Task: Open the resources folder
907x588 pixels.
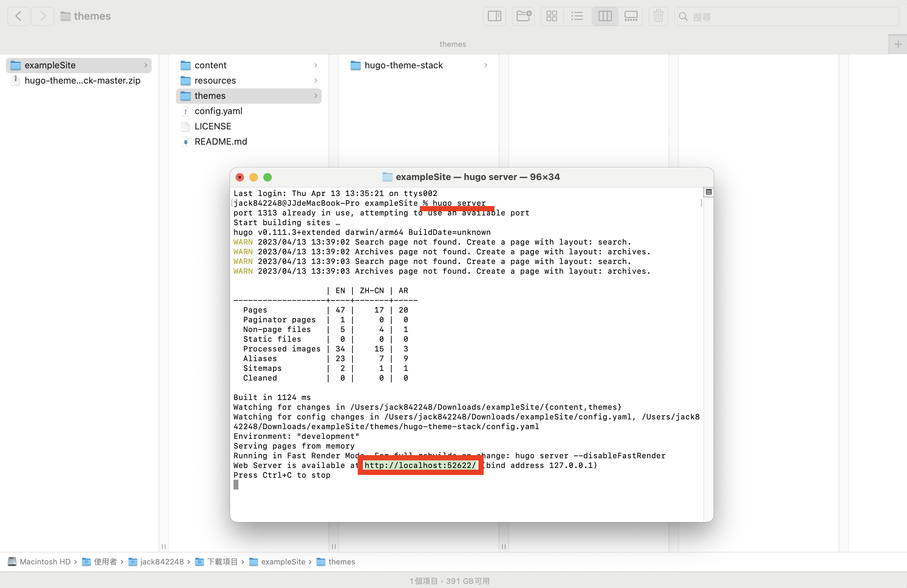Action: coord(249,80)
